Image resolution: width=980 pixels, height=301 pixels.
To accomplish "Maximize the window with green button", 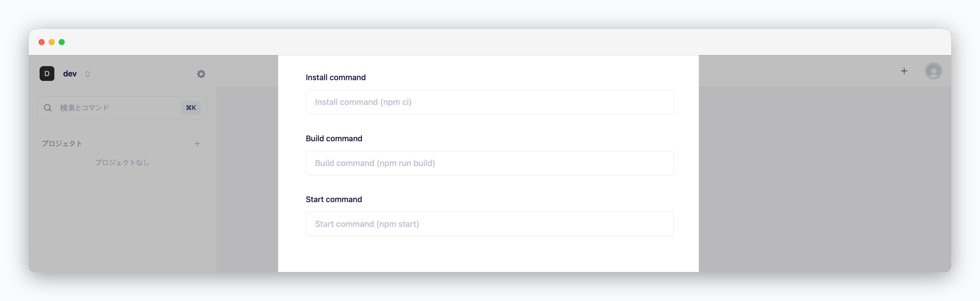I will [x=62, y=42].
